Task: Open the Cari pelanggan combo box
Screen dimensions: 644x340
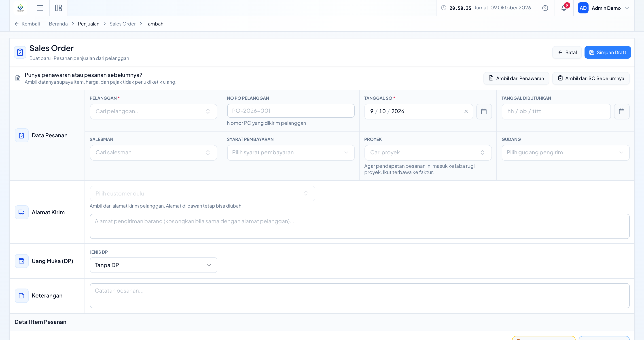Action: tap(153, 111)
